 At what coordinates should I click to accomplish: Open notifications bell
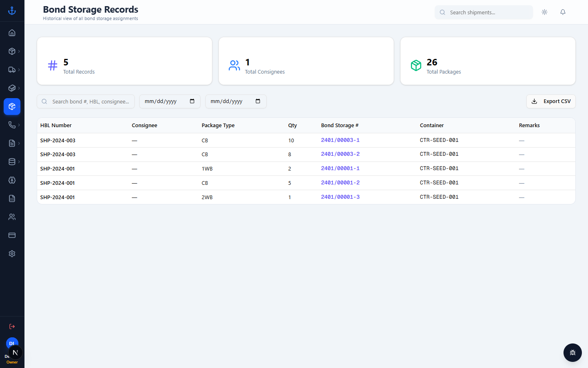coord(563,12)
